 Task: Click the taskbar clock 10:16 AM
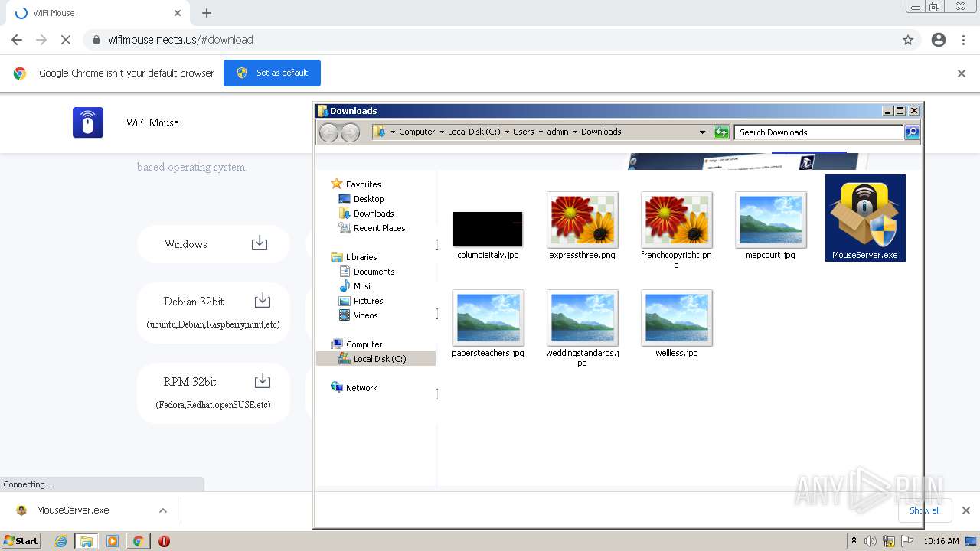click(941, 541)
